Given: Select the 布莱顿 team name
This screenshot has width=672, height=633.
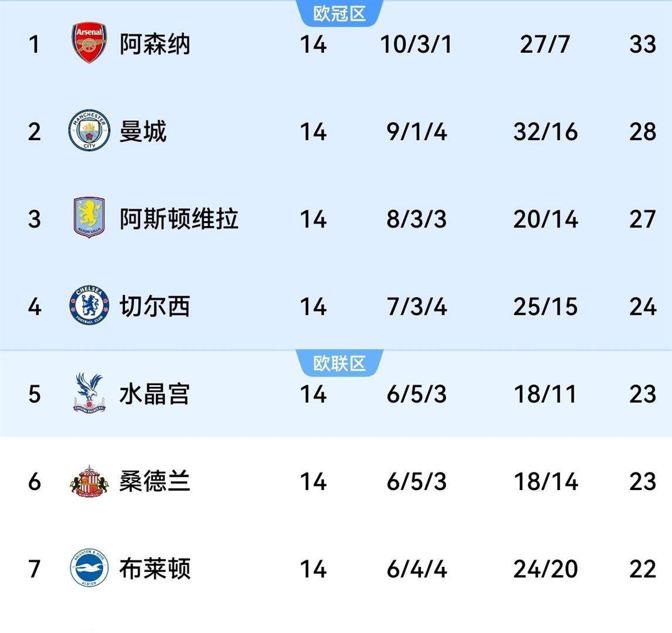Looking at the screenshot, I should click(155, 569).
